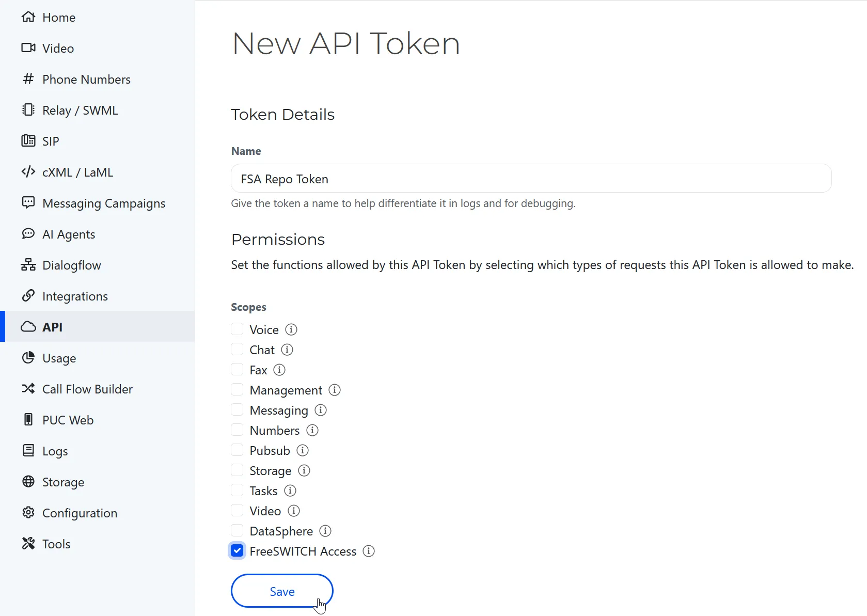This screenshot has width=867, height=616.
Task: Open the Configuration sidebar item
Action: (98, 513)
